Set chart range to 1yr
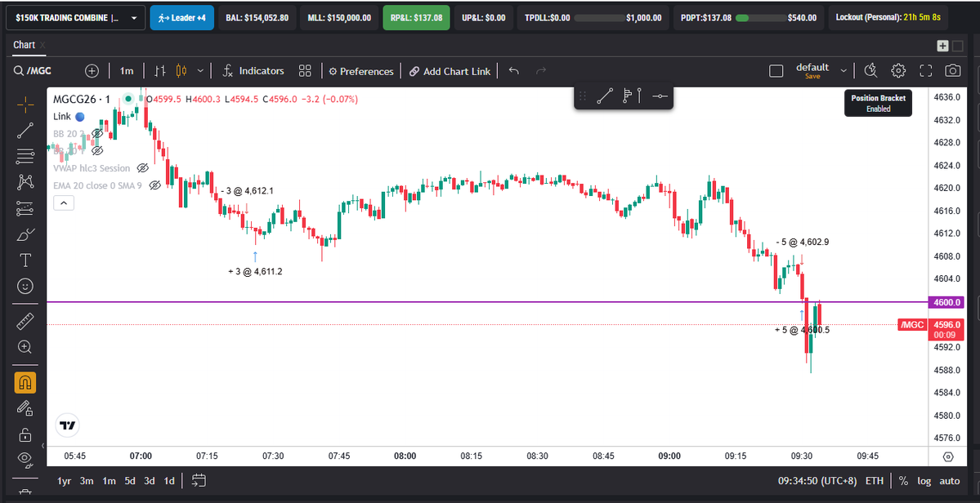The height and width of the screenshot is (503, 980). (x=64, y=480)
